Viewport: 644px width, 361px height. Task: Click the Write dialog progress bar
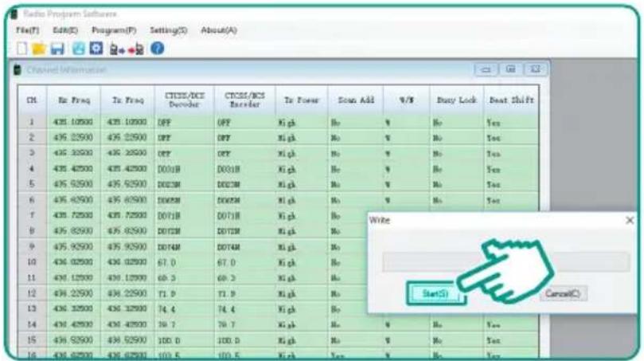point(506,262)
